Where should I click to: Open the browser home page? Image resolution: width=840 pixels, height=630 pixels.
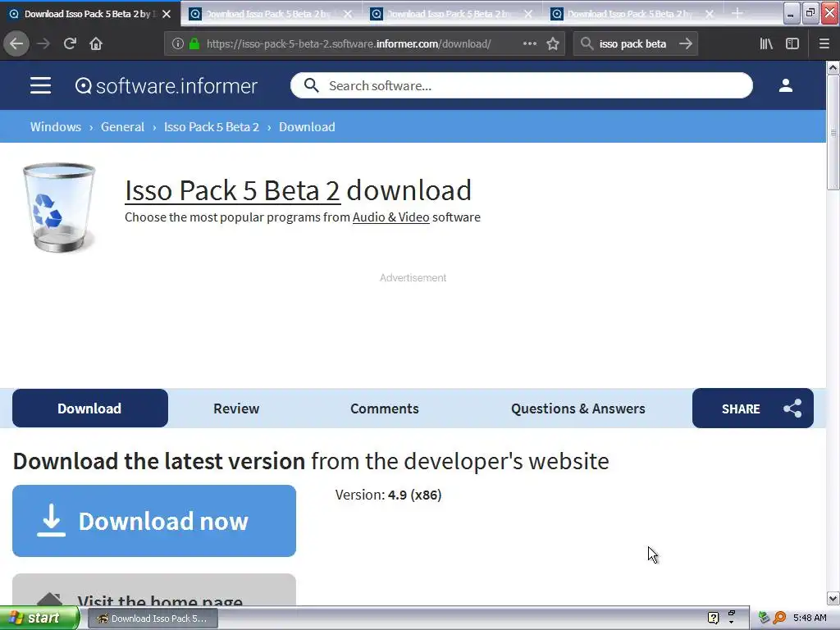click(x=96, y=43)
